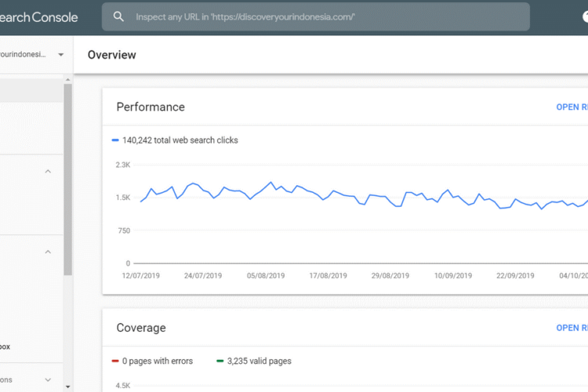
Task: Click the 2.3K y-axis label
Action: point(123,165)
